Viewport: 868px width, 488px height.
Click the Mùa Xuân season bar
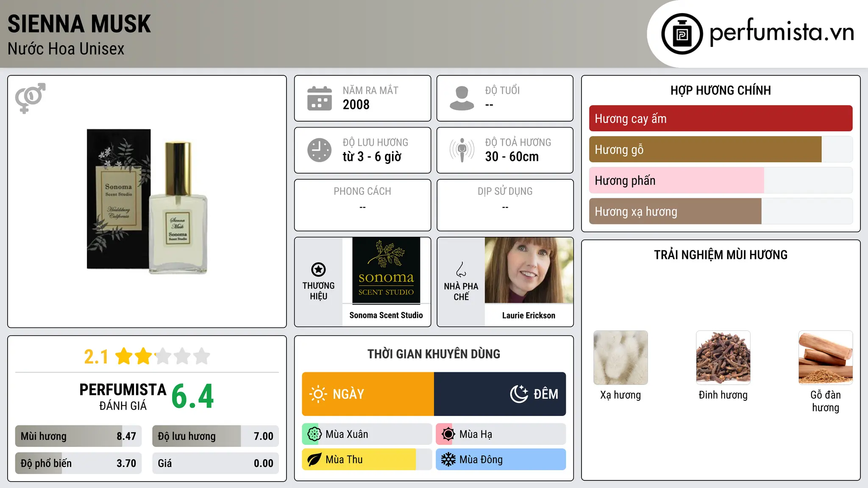tap(367, 434)
